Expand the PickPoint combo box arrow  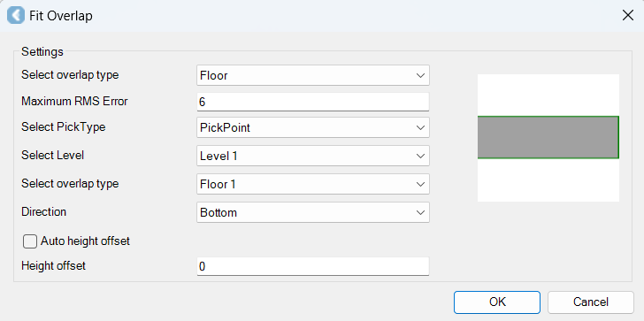point(420,127)
